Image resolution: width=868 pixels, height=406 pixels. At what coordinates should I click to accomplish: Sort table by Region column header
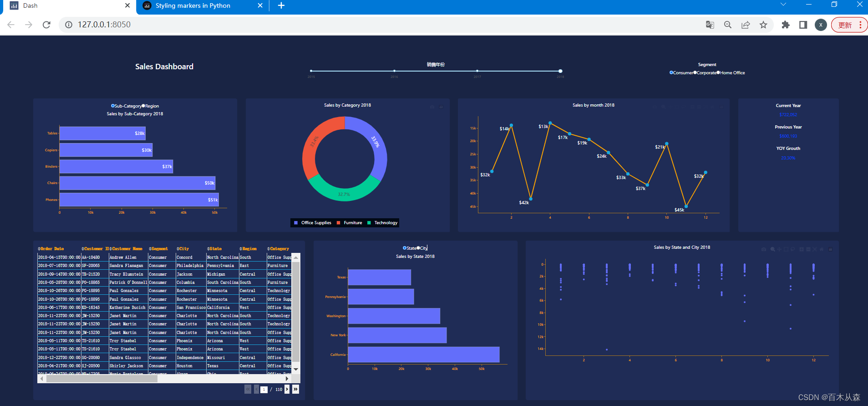tap(241, 249)
